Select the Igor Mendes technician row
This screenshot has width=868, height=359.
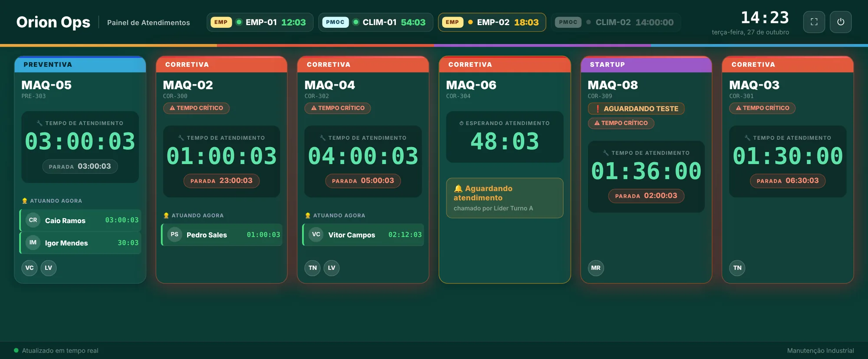tap(80, 243)
